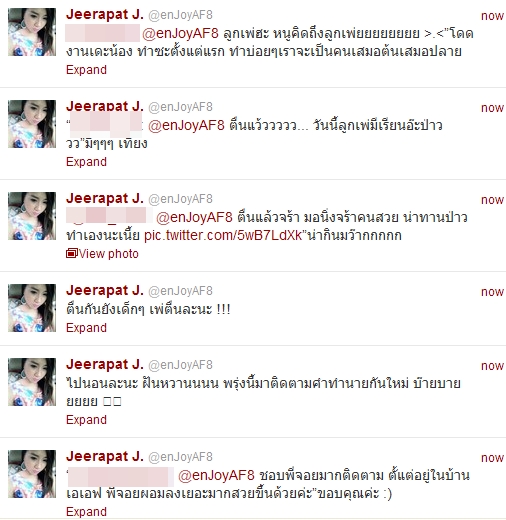The height and width of the screenshot is (520, 506).
Task: Click the 'now' timestamp of first tweet
Action: pos(492,16)
